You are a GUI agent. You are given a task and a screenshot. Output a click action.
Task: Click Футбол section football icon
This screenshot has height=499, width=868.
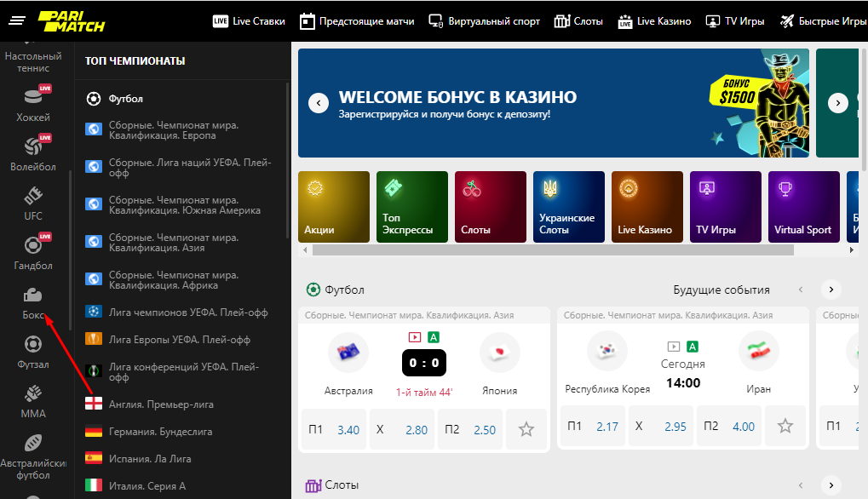pyautogui.click(x=313, y=290)
